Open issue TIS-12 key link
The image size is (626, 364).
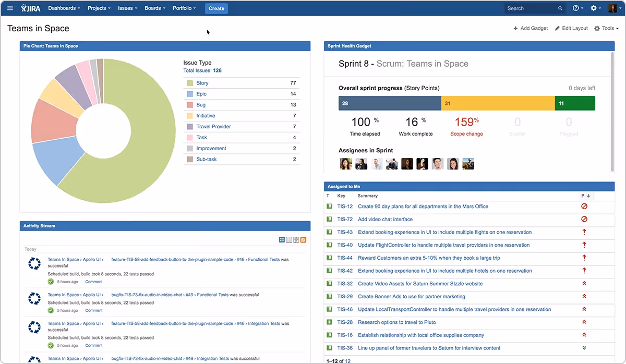point(345,207)
